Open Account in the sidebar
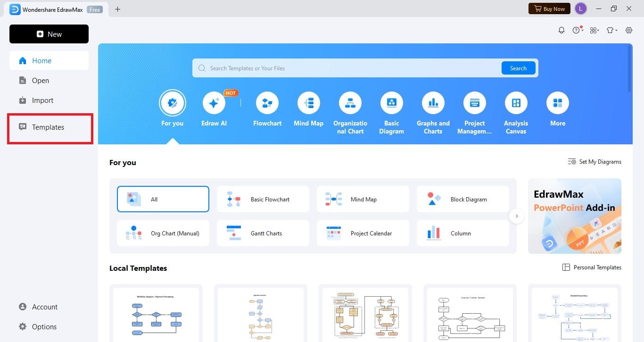The height and width of the screenshot is (342, 644). coord(49,307)
